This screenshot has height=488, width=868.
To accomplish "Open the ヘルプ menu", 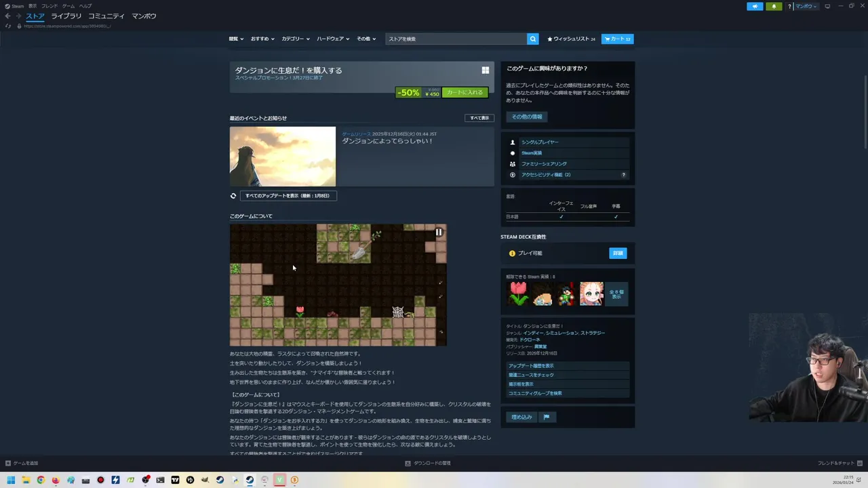I will [85, 6].
